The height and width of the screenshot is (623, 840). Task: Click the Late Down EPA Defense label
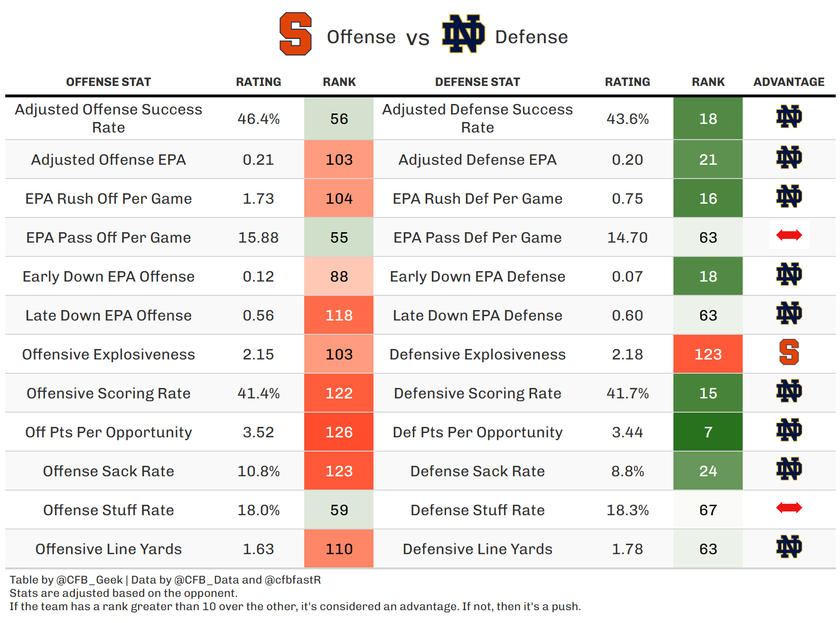(x=477, y=315)
